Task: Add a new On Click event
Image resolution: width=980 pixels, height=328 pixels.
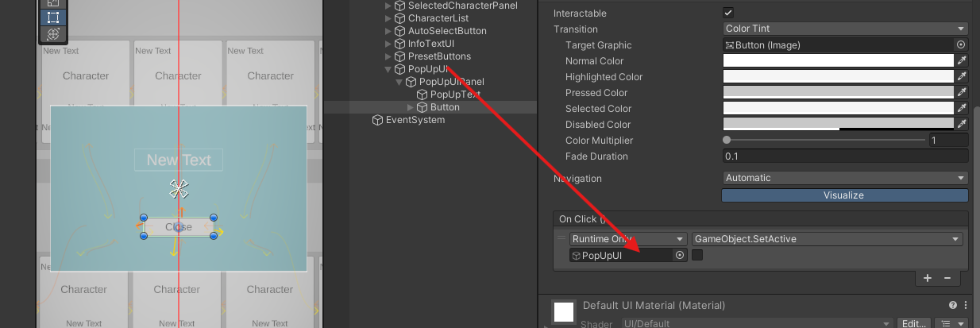Action: (x=928, y=278)
